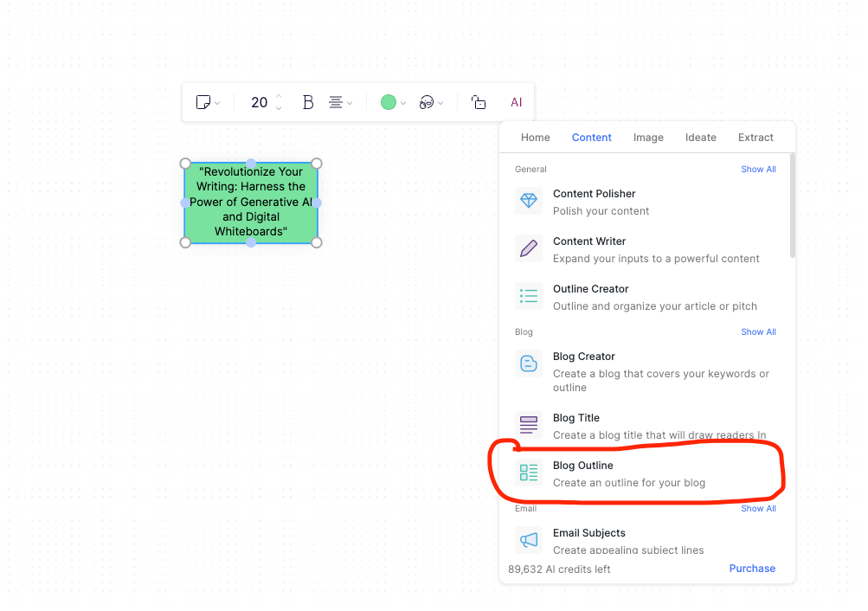This screenshot has width=868, height=611.
Task: Choose Blog Creator title text
Action: pyautogui.click(x=584, y=357)
